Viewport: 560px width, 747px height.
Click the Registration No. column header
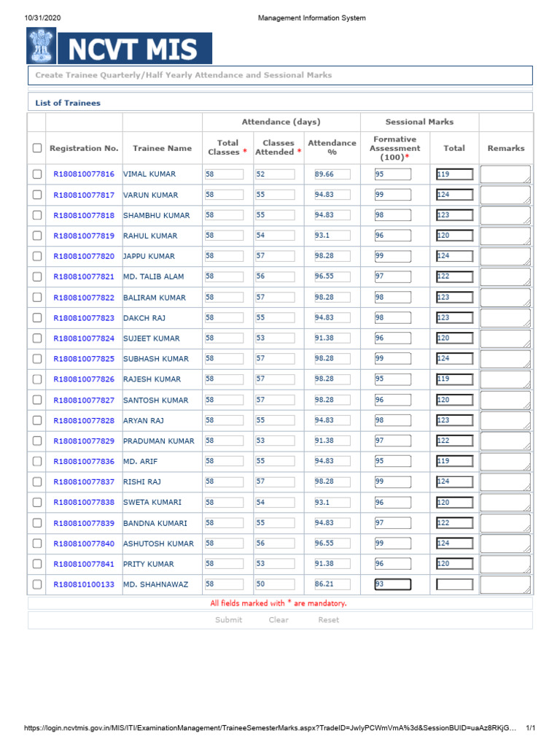(x=84, y=148)
